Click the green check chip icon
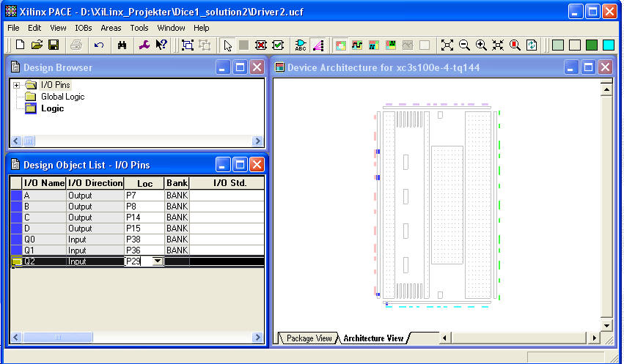This screenshot has width=624, height=364. (x=278, y=45)
